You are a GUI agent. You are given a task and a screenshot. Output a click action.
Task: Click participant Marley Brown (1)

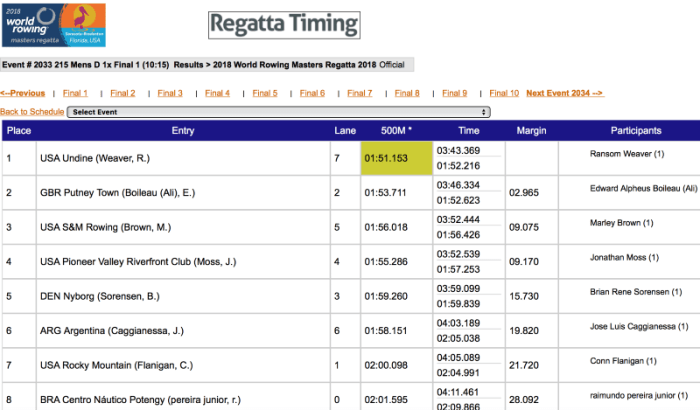pos(621,223)
